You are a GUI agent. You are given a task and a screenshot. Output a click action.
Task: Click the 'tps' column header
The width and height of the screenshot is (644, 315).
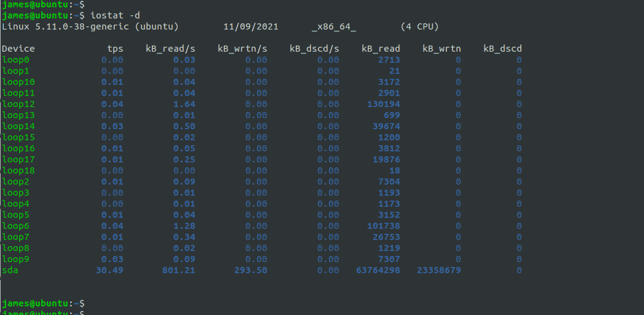click(116, 49)
